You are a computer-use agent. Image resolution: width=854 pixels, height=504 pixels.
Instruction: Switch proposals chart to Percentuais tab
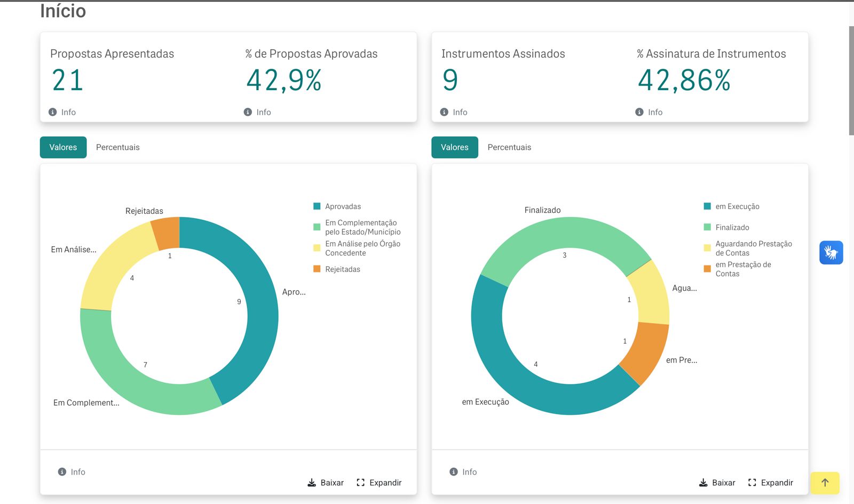click(118, 147)
